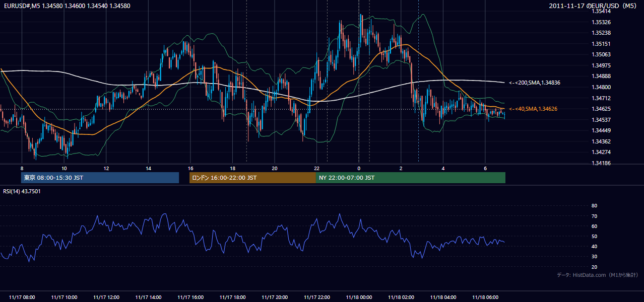Click the 11/17 20:00 time label
The width and height of the screenshot is (644, 302).
[x=275, y=297]
